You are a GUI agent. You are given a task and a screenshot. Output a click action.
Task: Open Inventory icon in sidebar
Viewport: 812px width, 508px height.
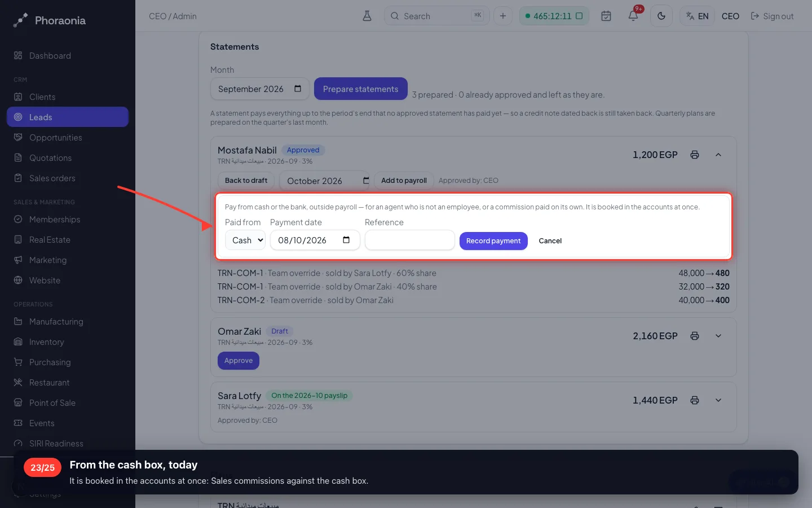(x=18, y=342)
